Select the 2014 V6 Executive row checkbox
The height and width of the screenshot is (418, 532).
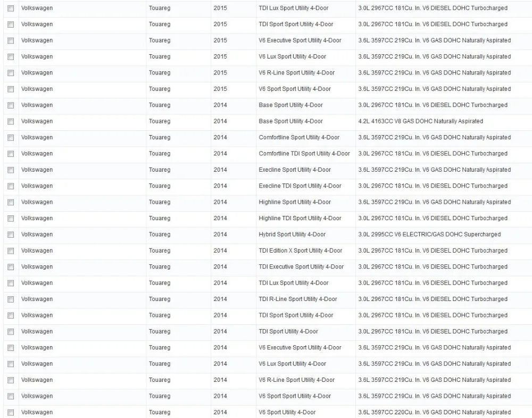[11, 348]
